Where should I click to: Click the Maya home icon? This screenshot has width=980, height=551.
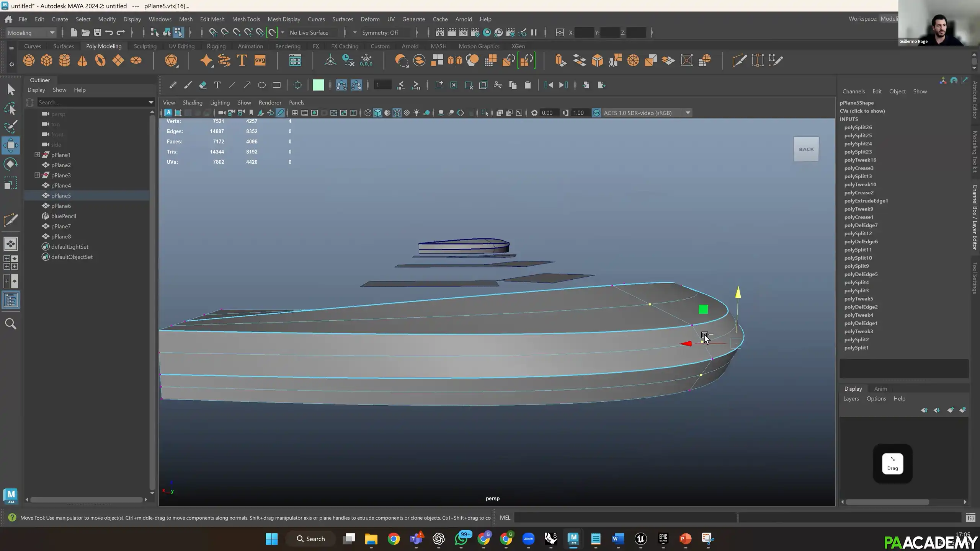pyautogui.click(x=8, y=19)
